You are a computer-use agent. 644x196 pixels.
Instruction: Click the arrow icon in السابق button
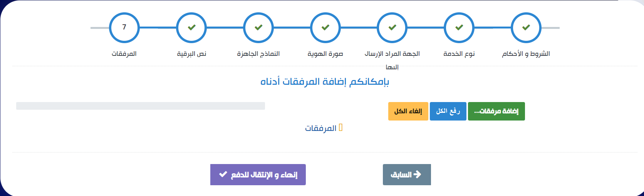(417, 174)
